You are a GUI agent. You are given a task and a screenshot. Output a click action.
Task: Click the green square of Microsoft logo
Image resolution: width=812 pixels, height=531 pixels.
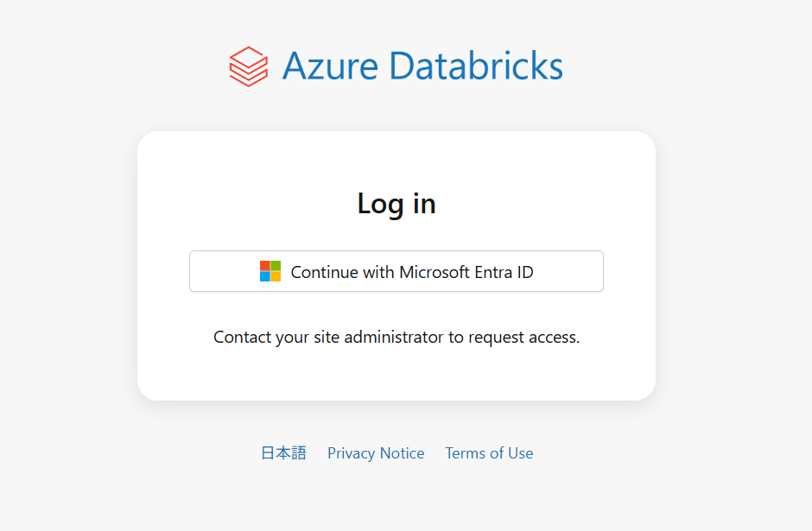[x=276, y=266]
